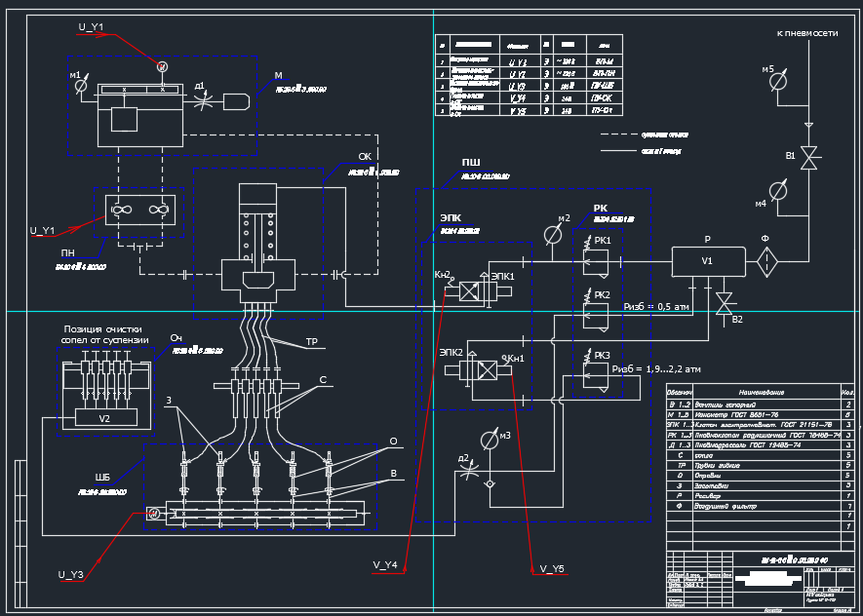Select the pump block with two propeller symbols
This screenshot has width=863, height=616.
(139, 211)
